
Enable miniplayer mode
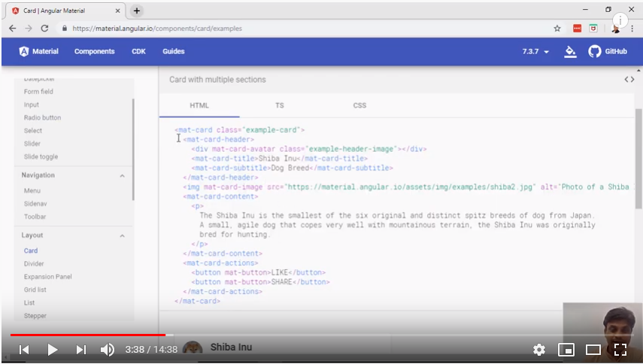pyautogui.click(x=566, y=349)
